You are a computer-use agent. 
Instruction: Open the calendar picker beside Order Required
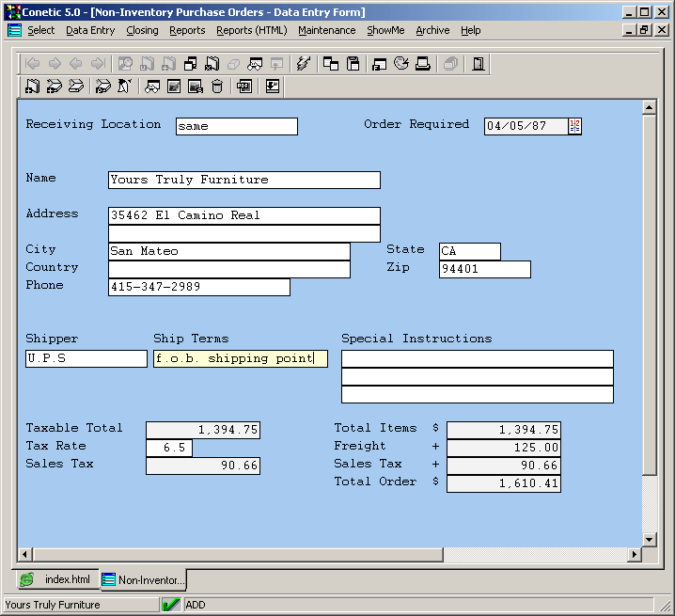coord(575,126)
